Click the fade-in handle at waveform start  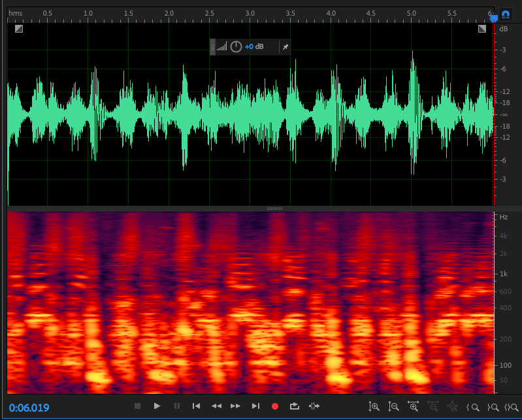click(18, 29)
